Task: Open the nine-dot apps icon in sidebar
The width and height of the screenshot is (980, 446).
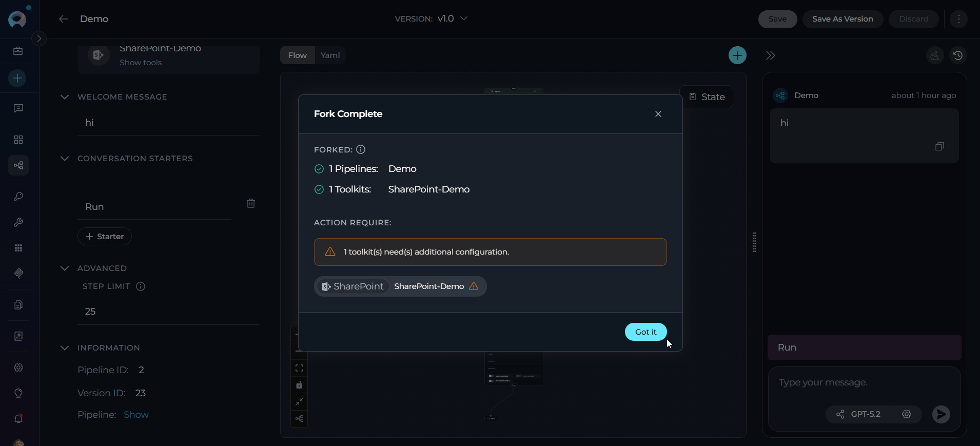Action: click(18, 248)
